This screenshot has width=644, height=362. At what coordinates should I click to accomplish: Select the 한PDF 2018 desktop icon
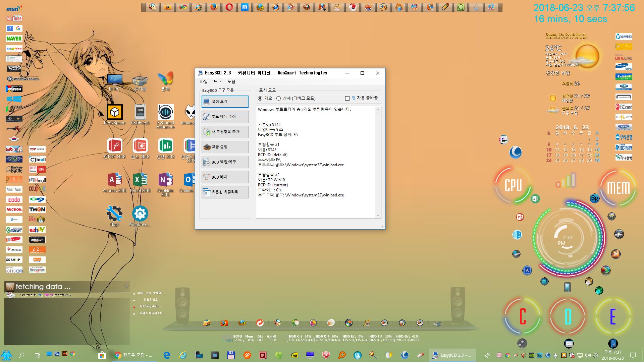click(x=115, y=149)
